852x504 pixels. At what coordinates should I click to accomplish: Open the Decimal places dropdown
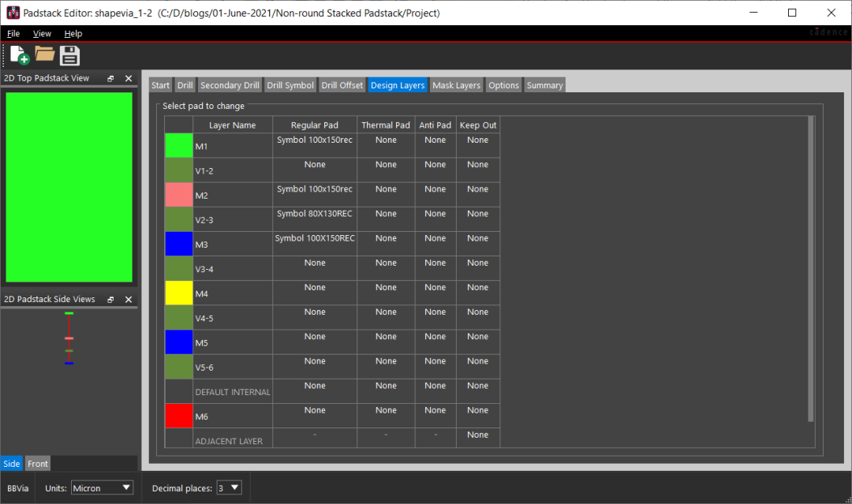229,488
